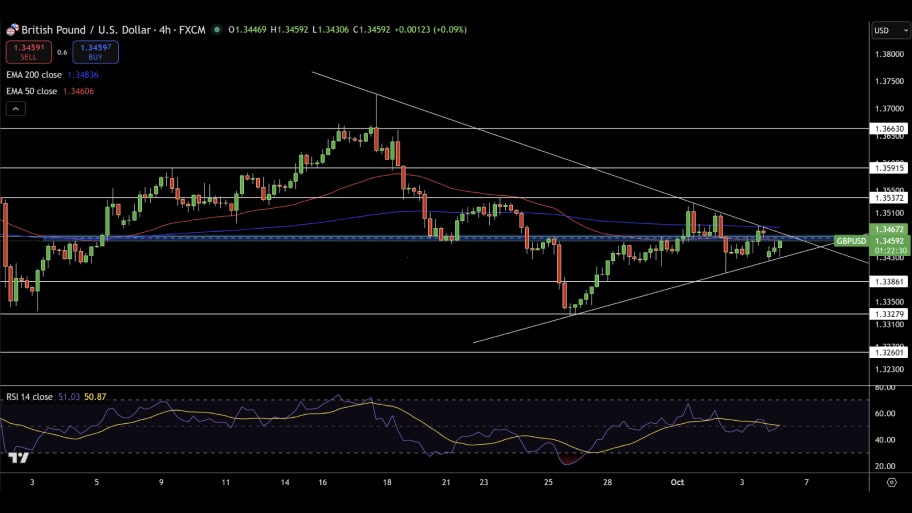
Task: Open chart settings gear at bottom right
Action: coord(890,482)
